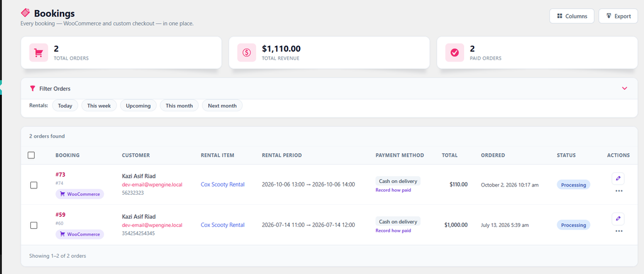Viewport: 644px width, 274px height.
Task: Filter rentals by This month
Action: 179,106
